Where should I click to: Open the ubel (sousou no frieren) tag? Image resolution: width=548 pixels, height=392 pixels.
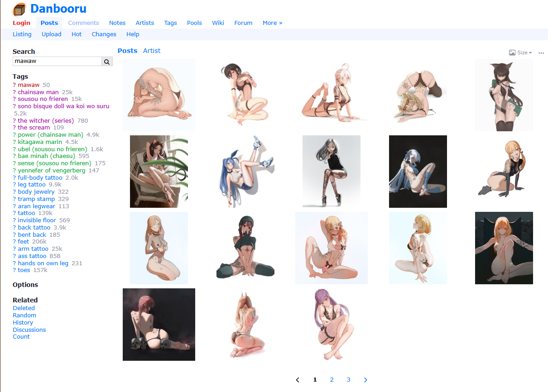pos(53,149)
